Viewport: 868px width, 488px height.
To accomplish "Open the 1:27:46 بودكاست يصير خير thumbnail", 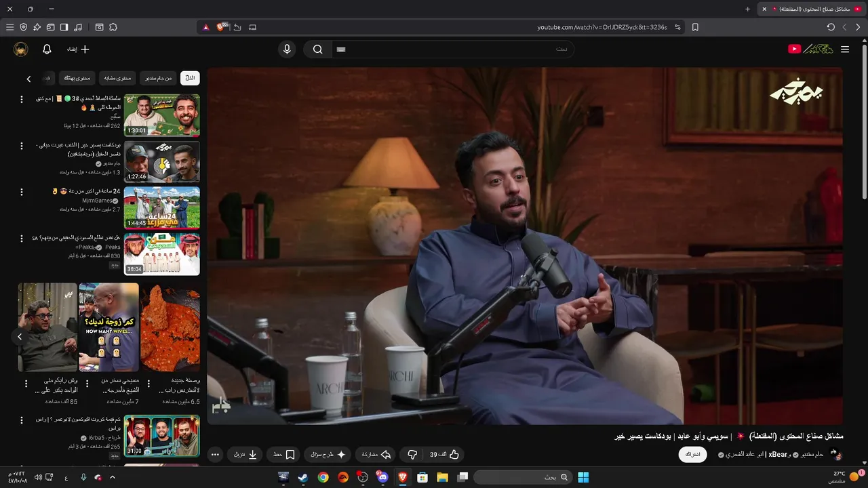I will 161,161.
